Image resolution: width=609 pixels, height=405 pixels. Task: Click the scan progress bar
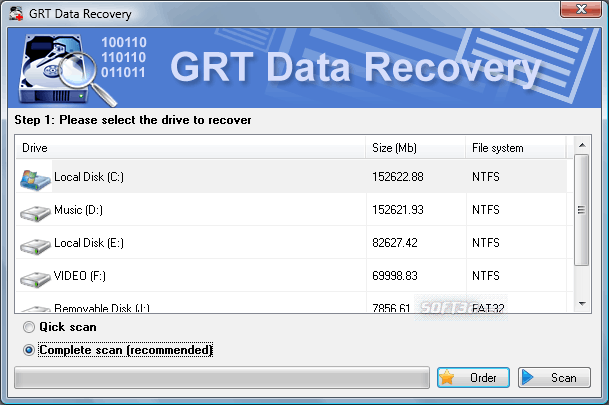(x=222, y=377)
